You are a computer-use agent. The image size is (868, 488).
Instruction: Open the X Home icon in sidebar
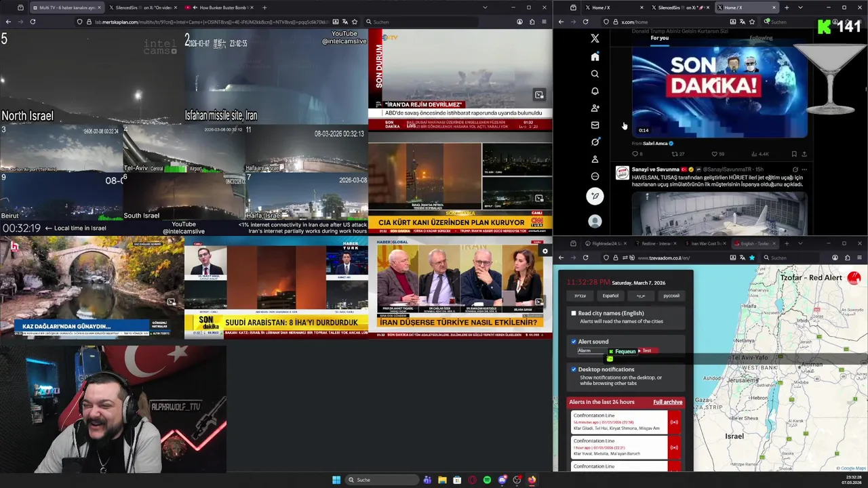595,56
